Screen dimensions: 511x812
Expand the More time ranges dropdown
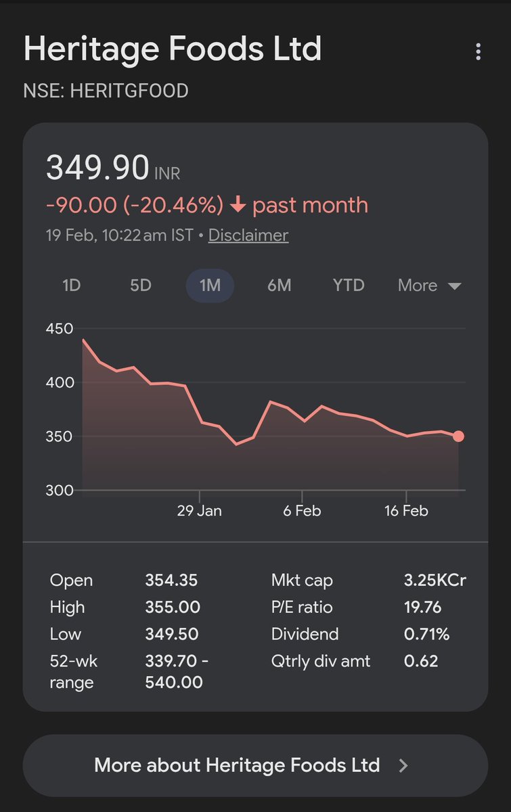430,286
